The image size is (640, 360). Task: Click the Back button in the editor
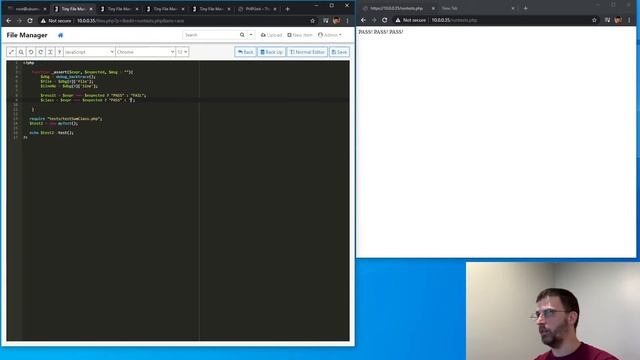(x=245, y=52)
